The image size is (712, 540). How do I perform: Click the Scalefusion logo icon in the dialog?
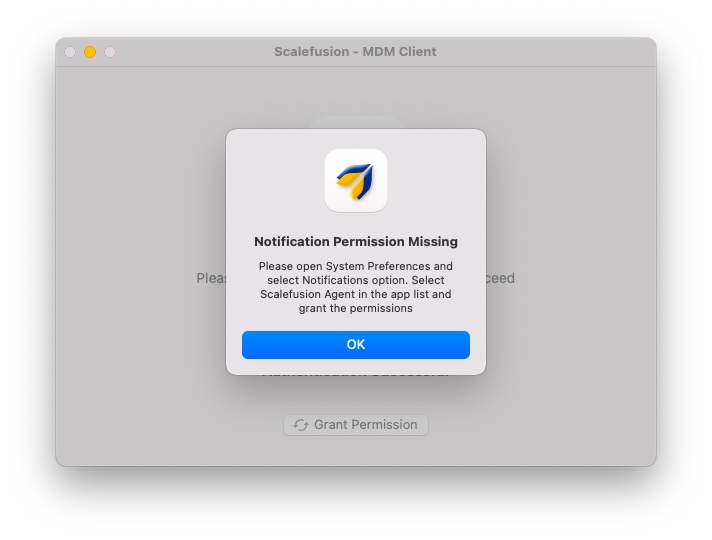tap(356, 180)
